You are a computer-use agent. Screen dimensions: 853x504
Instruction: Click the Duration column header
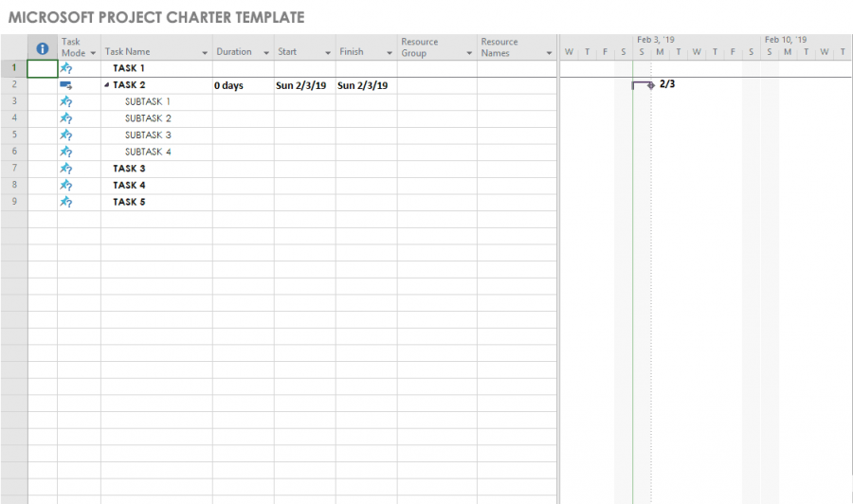coord(244,47)
